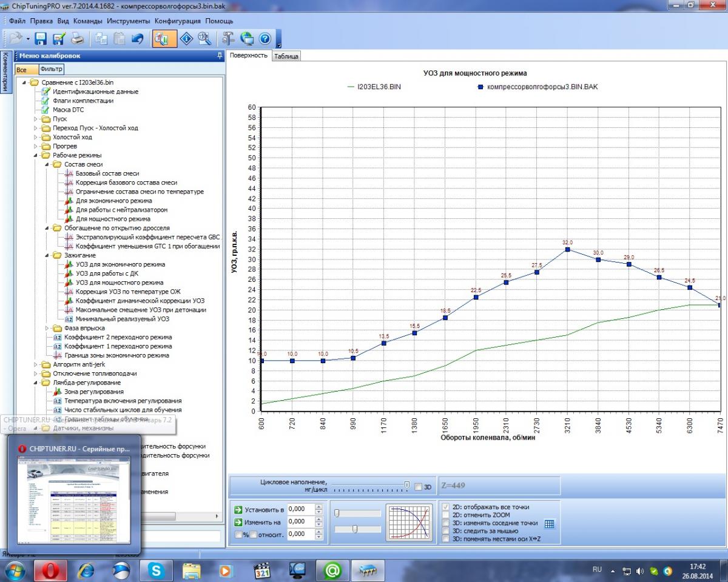Expand the 'Алгоритм anti-jerk' folder
728x582 pixels.
[35, 364]
